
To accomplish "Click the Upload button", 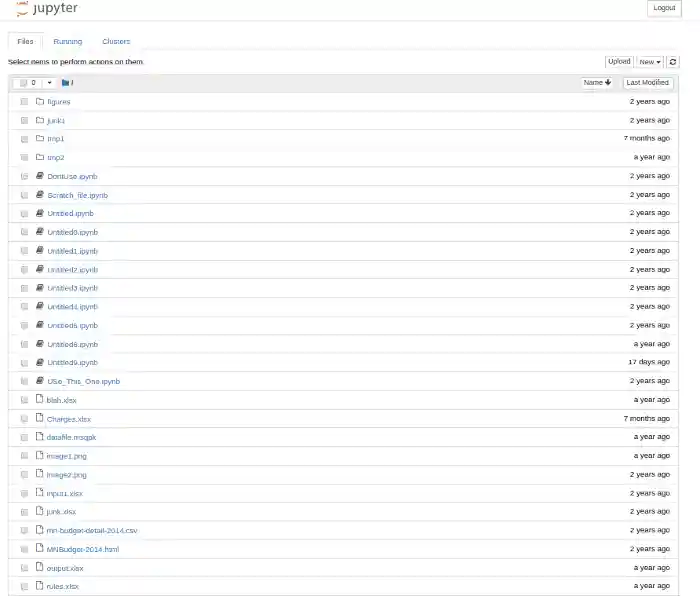I will [619, 62].
